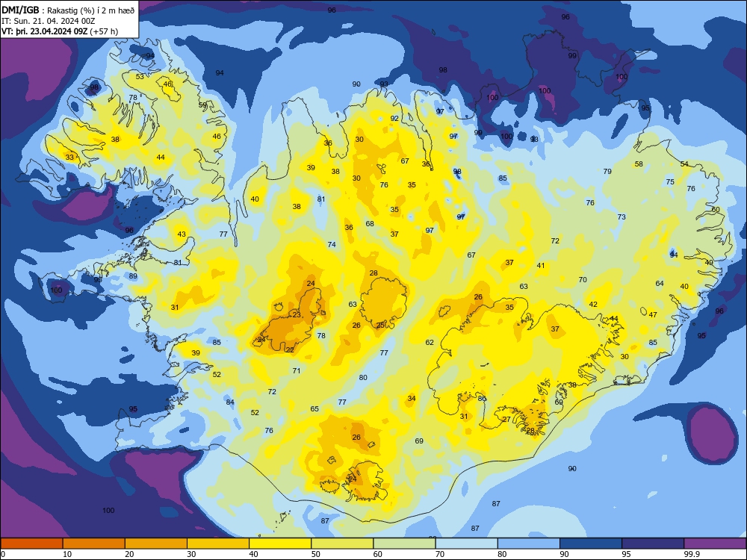Click the map value '80'
747x560 pixels.
click(x=363, y=378)
